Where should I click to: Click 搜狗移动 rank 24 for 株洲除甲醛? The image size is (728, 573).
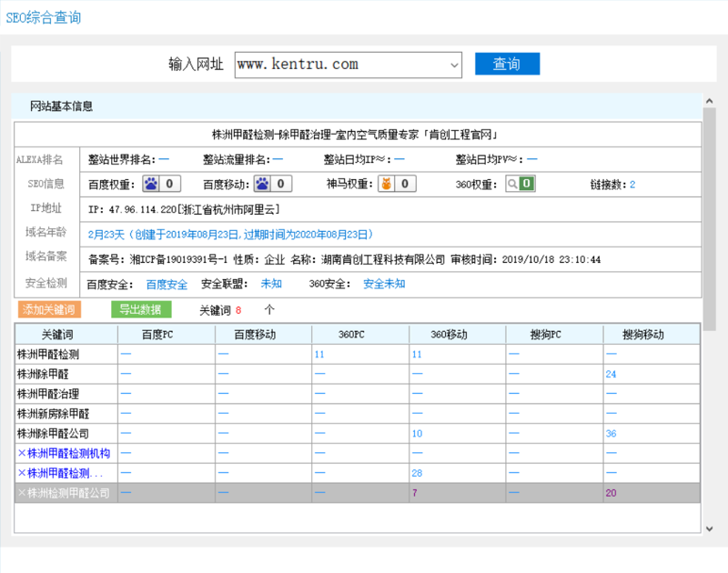pos(611,374)
